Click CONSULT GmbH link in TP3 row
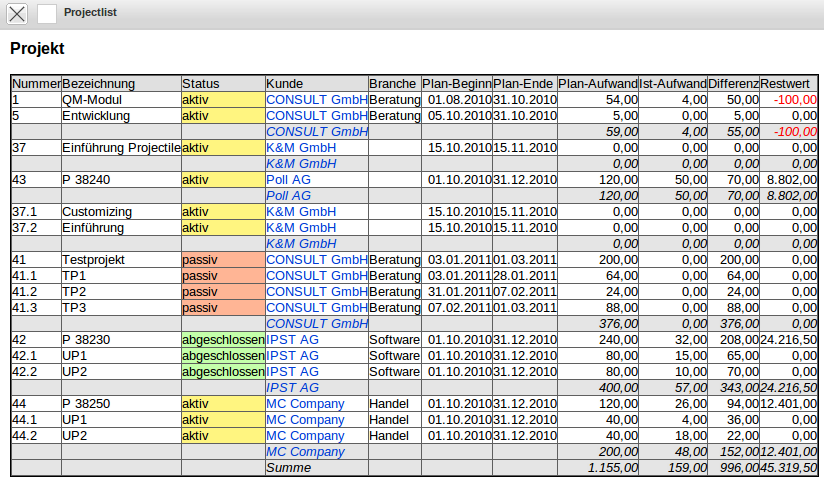 [x=316, y=308]
